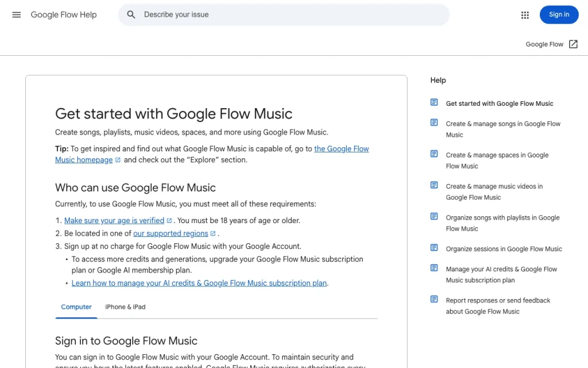Viewport: 588px width, 368px height.
Task: Click the Sign in to Google Flow Music heading
Action: pos(126,341)
